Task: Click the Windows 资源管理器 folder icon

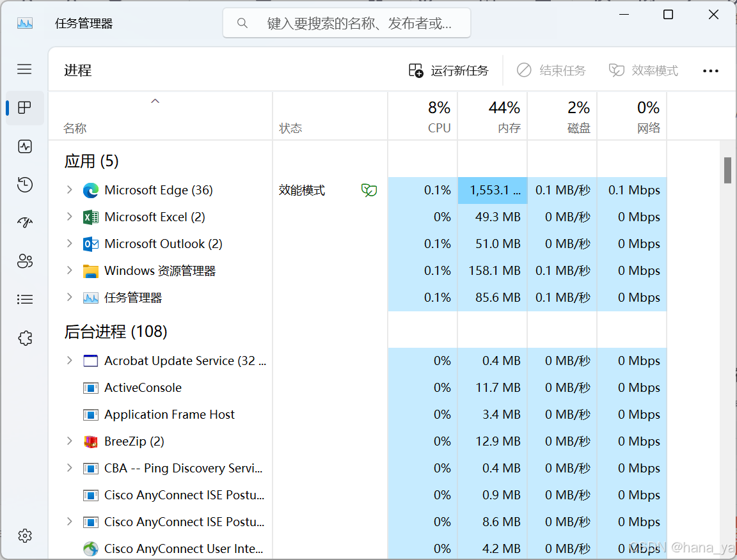Action: coord(90,271)
